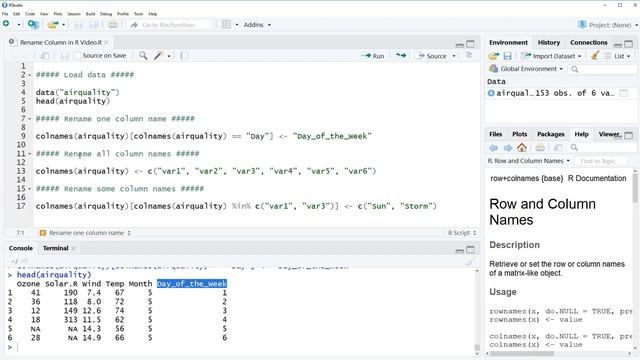Collapse the Rename one column name section

pos(30,119)
